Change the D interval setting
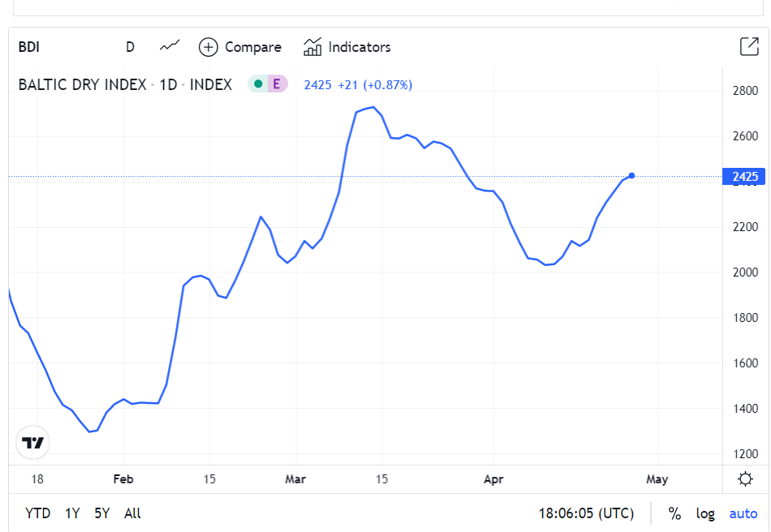The width and height of the screenshot is (771, 532). click(x=131, y=47)
